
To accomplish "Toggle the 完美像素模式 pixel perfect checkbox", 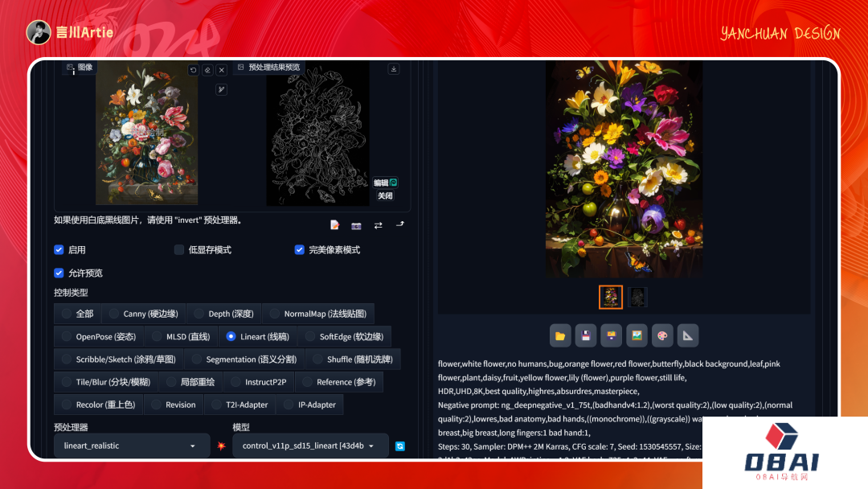I will click(x=300, y=250).
